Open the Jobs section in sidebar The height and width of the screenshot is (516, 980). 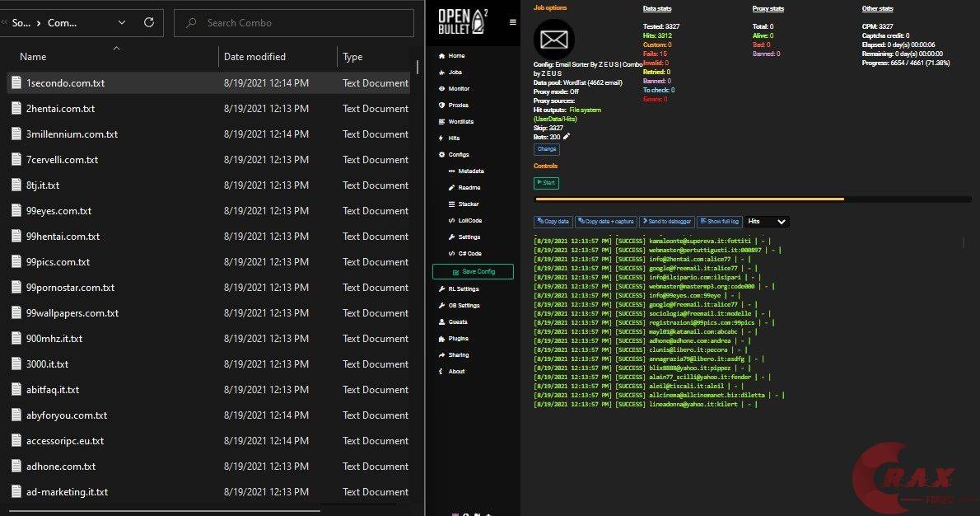tap(455, 73)
